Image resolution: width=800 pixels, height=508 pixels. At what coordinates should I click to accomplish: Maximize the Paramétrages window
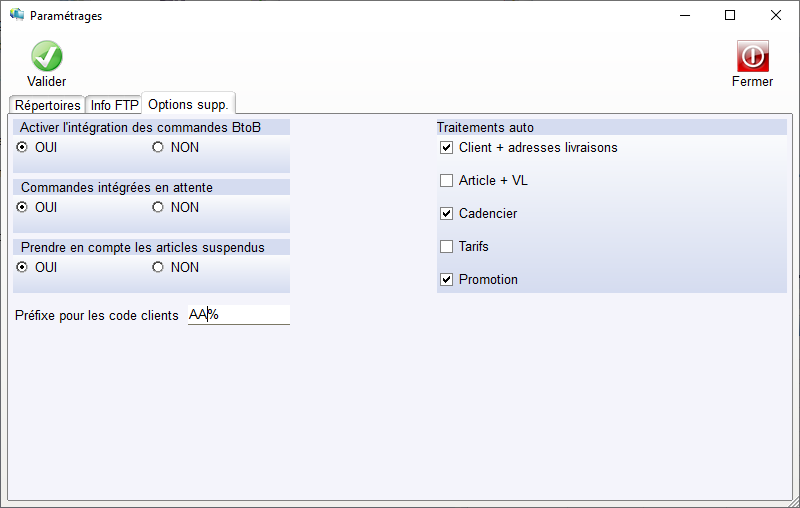point(730,15)
